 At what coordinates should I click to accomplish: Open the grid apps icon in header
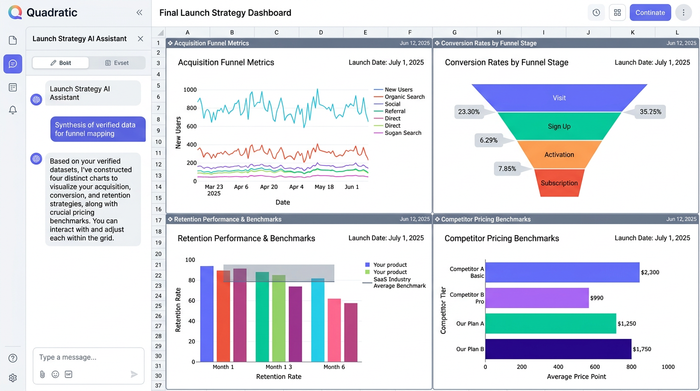coord(617,12)
